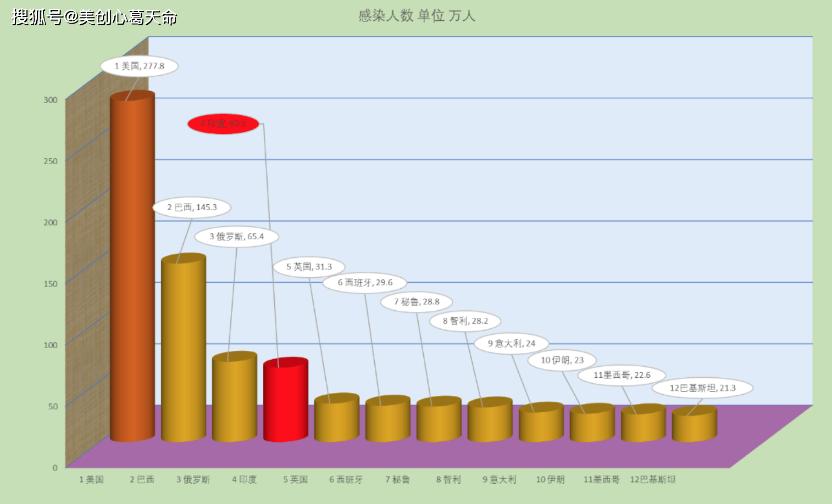Click the 俄罗斯 cylinder bar
This screenshot has height=504, width=832.
coord(235,397)
